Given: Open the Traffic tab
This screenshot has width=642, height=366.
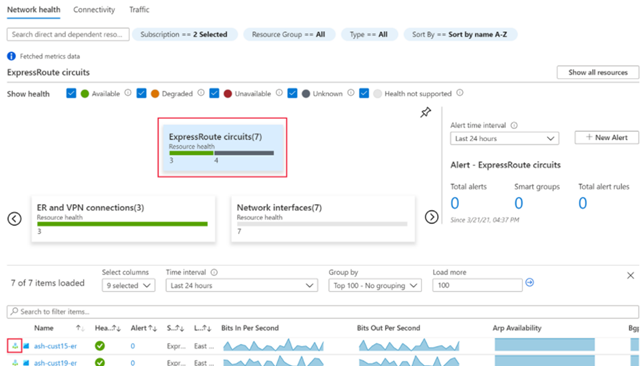Looking at the screenshot, I should (x=139, y=10).
